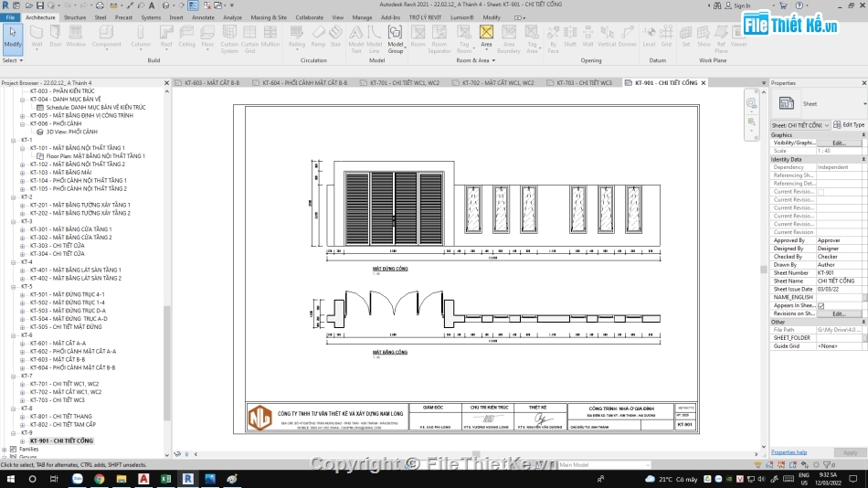
Task: Open the Model Text tool
Action: (x=356, y=38)
